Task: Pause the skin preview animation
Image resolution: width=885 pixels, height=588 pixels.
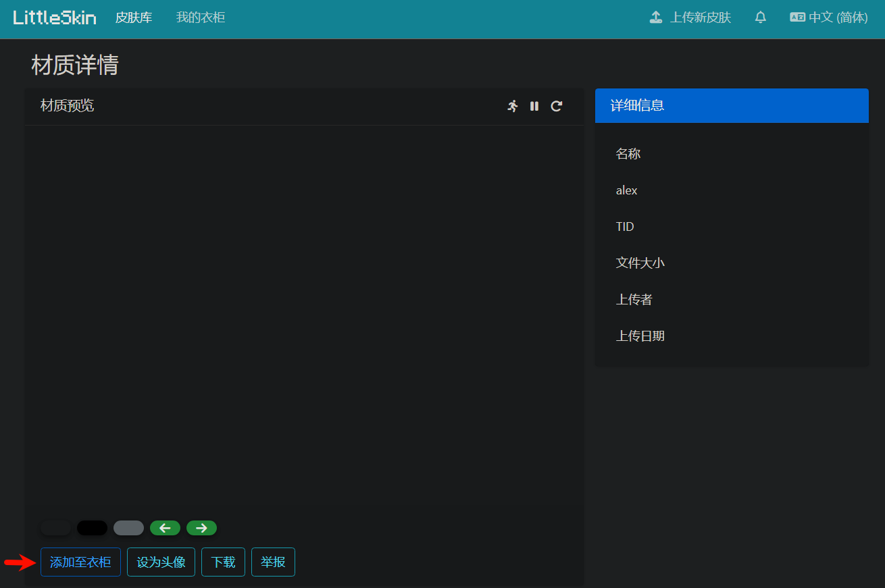Action: click(x=534, y=106)
